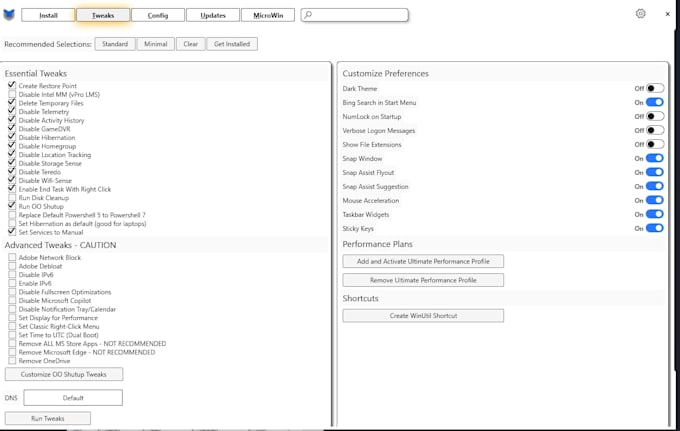Focus the search input field
Image resolution: width=680 pixels, height=431 pixels.
[x=354, y=15]
